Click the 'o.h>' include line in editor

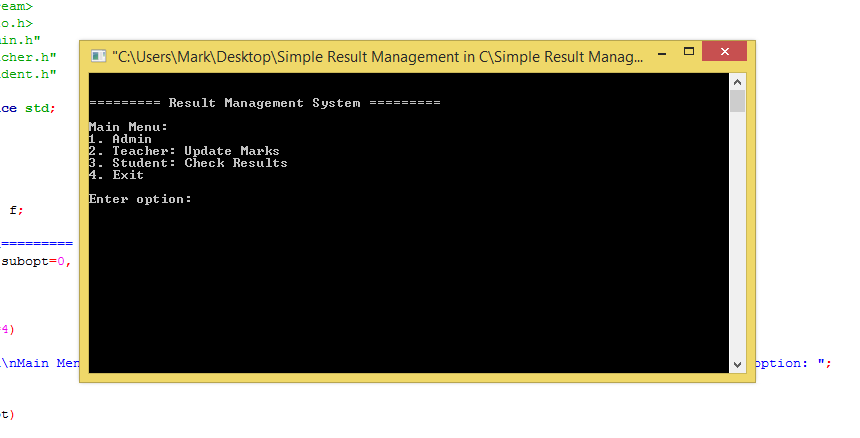click(16, 24)
